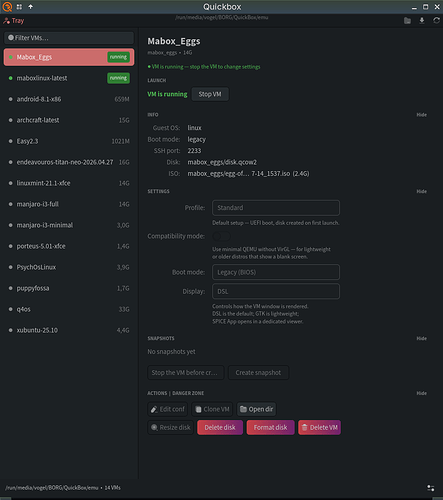Click the status bar path with 14 VMs
Viewport: 443px width, 500px height.
(x=63, y=488)
